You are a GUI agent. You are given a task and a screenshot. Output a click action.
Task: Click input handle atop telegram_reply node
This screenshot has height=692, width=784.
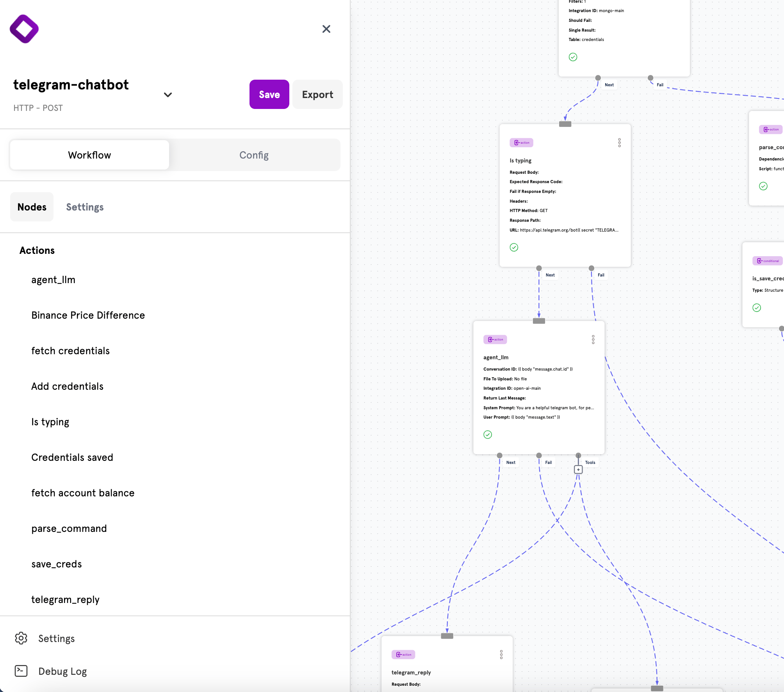pos(447,636)
